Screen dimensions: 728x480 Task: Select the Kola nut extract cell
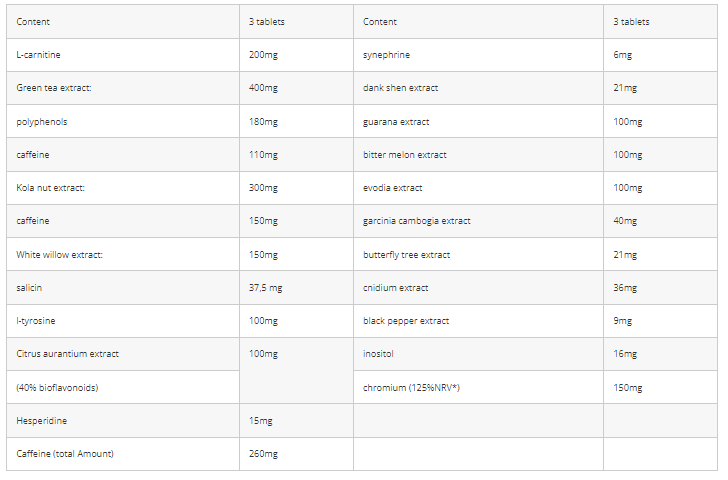123,188
